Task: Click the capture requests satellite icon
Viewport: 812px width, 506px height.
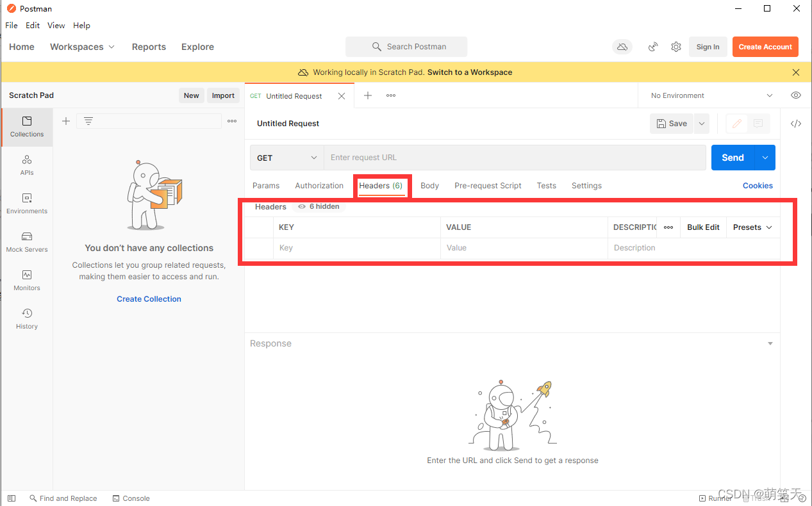Action: (653, 47)
